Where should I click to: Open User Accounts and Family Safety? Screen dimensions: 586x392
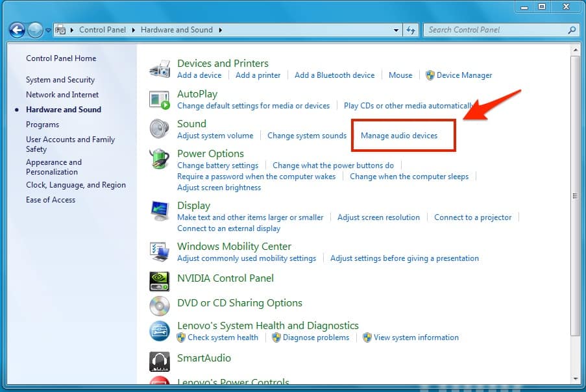[x=70, y=144]
